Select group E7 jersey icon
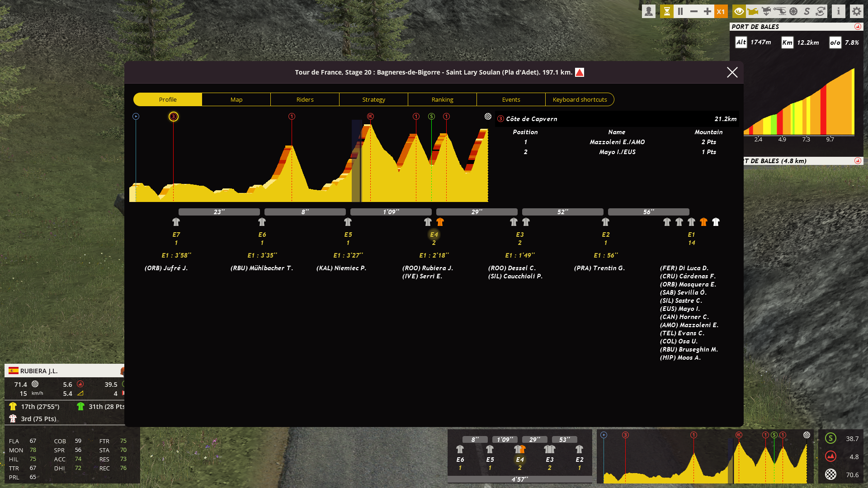The width and height of the screenshot is (868, 488). coord(176,222)
